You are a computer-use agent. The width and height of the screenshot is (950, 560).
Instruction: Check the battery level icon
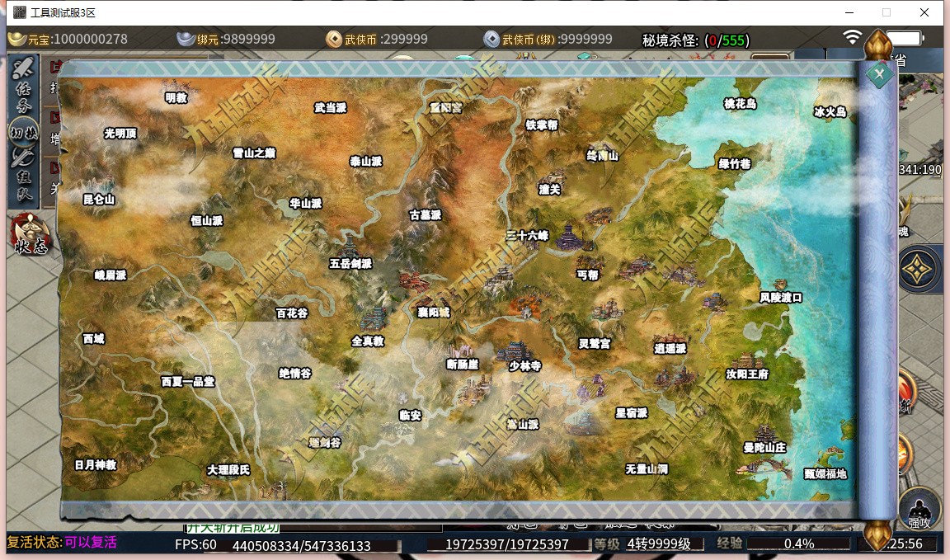tap(904, 39)
